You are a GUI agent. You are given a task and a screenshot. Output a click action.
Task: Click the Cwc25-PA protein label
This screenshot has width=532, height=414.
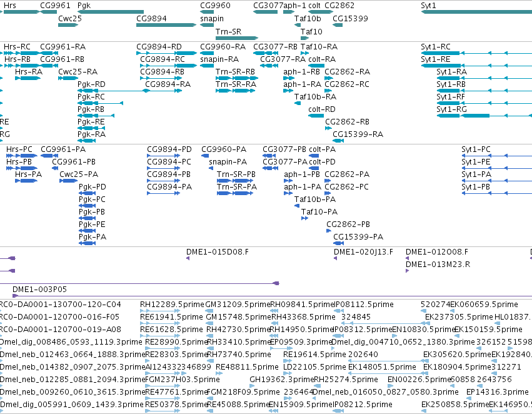[x=79, y=174]
